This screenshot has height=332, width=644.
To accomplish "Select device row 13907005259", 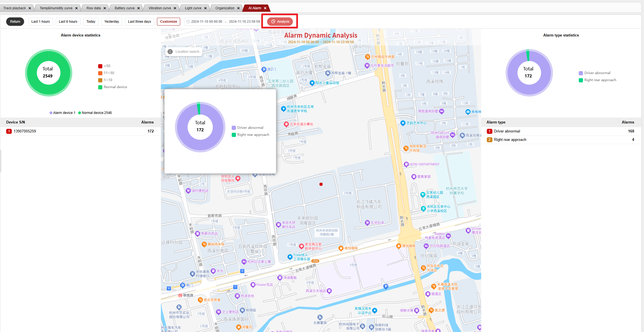I will tap(25, 131).
